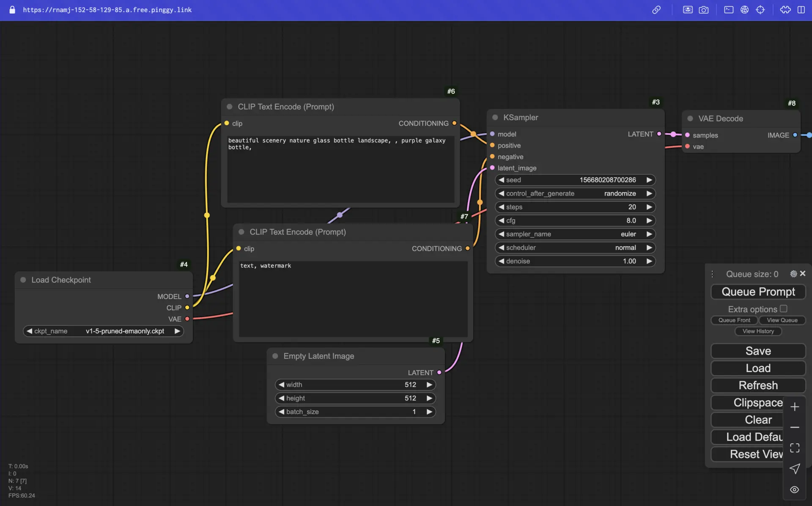
Task: Click the share/link icon in the browser bar
Action: click(x=657, y=9)
